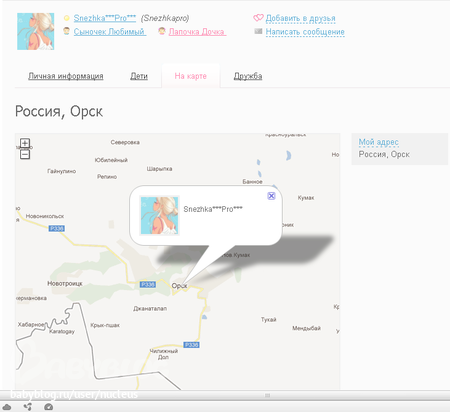Click the Новотроицк label on the map
The height and width of the screenshot is (412, 450).
[x=65, y=284]
